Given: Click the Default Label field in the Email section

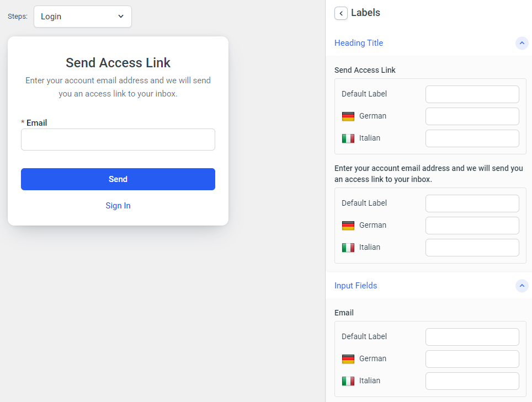Looking at the screenshot, I should (472, 336).
